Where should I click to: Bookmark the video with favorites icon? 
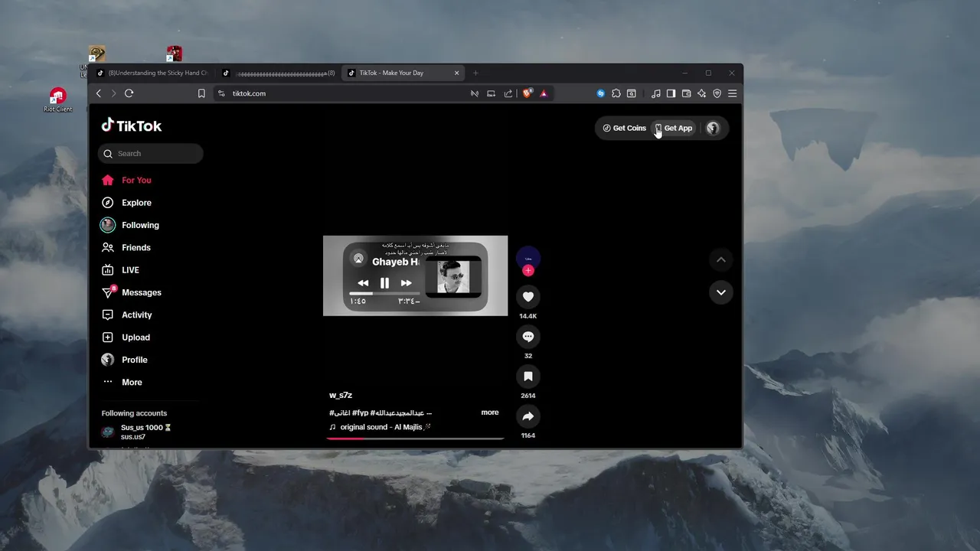[x=528, y=376]
